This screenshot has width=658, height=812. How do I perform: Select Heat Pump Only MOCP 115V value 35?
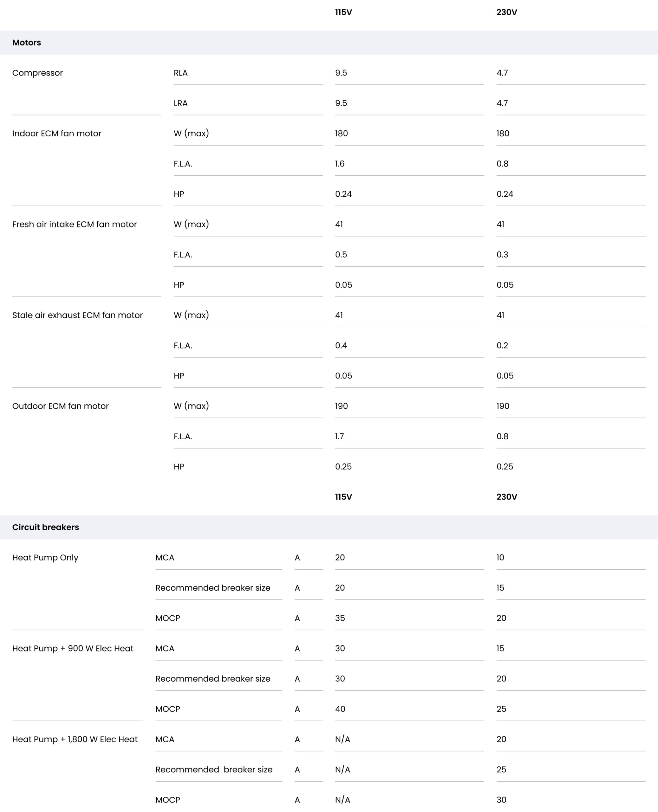pos(340,618)
